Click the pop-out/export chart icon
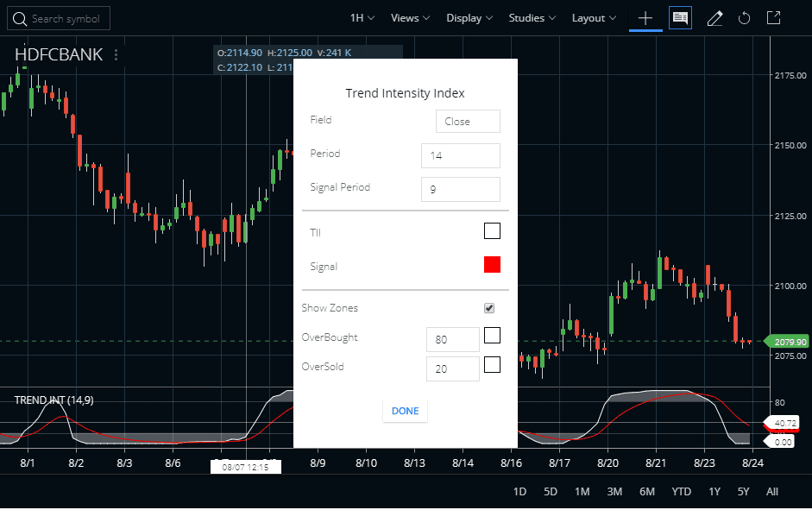 coord(773,17)
